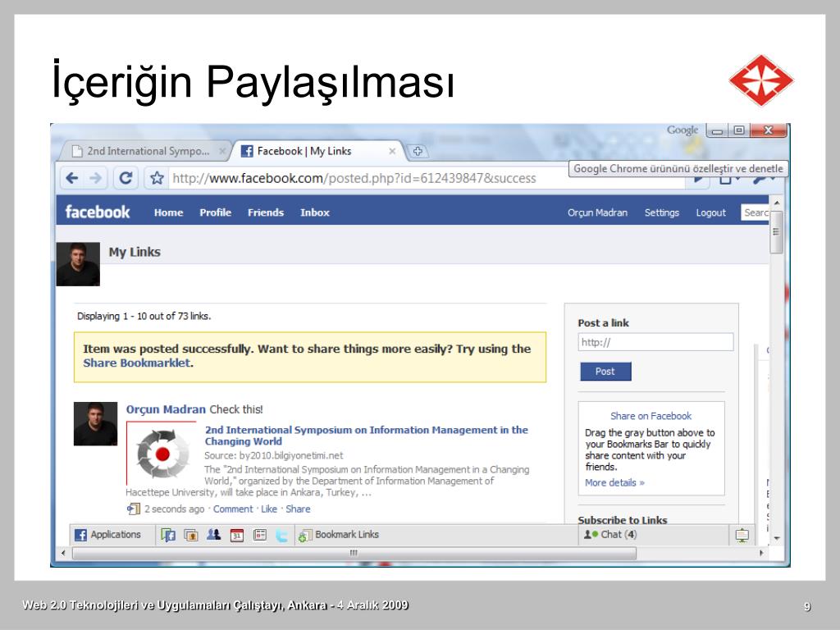The height and width of the screenshot is (630, 840).
Task: Click the blue Post button
Action: tap(605, 372)
